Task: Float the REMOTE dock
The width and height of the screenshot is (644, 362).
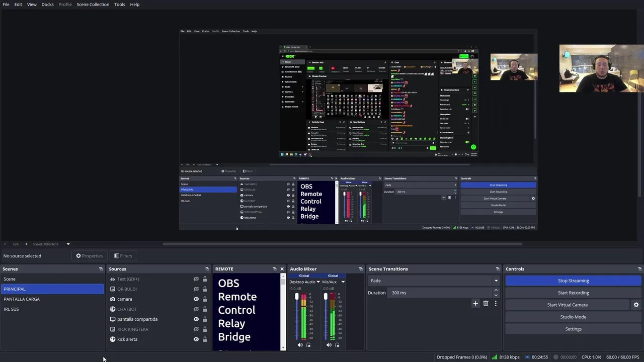Action: tap(274, 269)
